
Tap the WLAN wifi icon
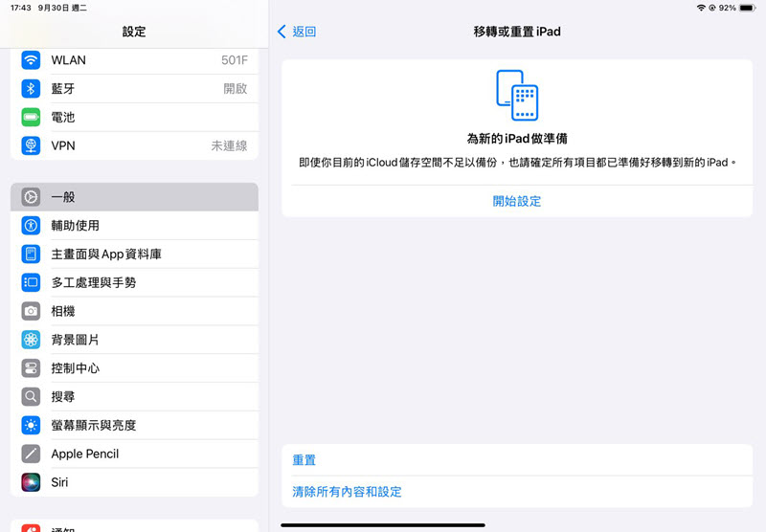[32, 60]
